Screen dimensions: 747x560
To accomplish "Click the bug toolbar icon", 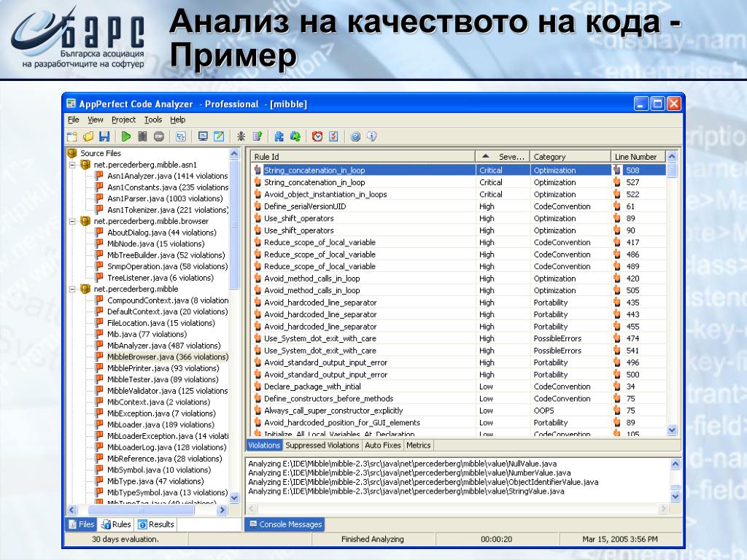I will [241, 136].
